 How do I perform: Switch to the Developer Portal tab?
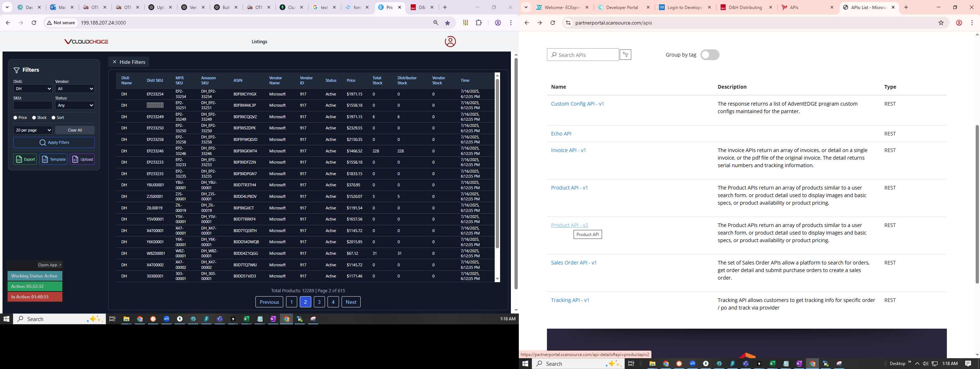pos(624,7)
